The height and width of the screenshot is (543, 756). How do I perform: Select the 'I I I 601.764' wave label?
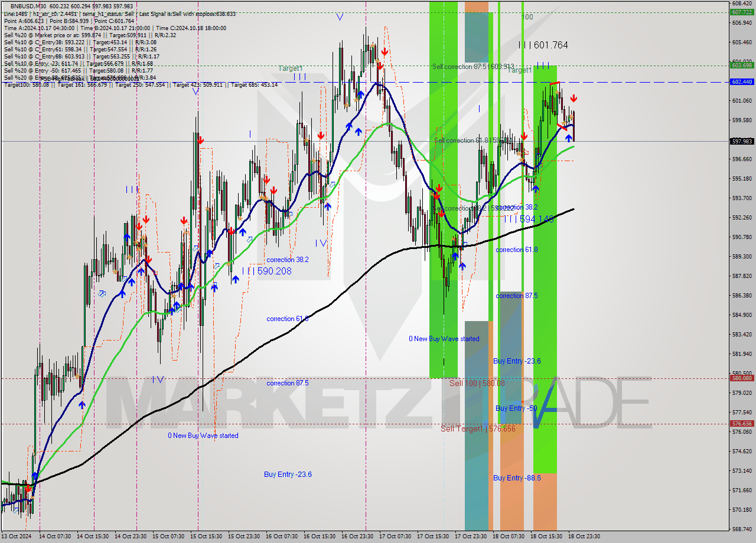pyautogui.click(x=543, y=45)
